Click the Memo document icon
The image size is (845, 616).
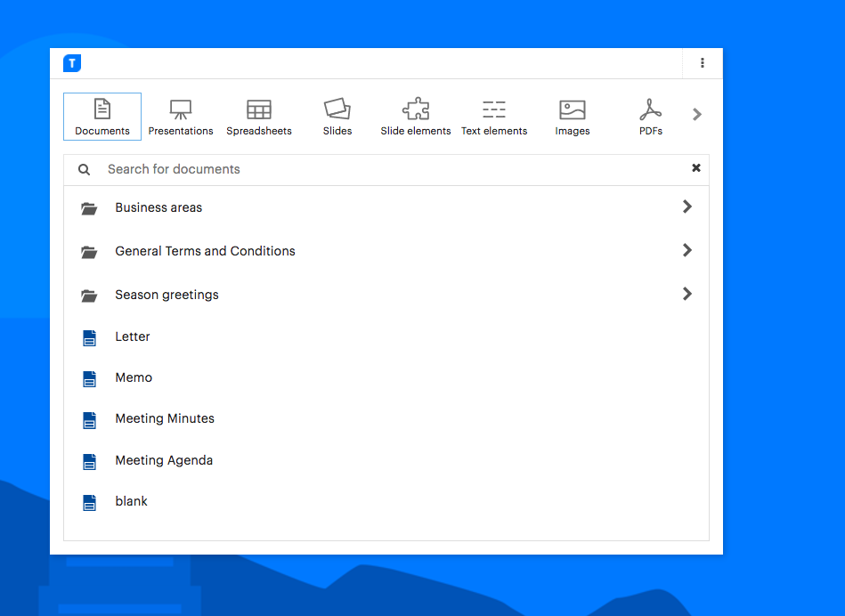click(89, 379)
